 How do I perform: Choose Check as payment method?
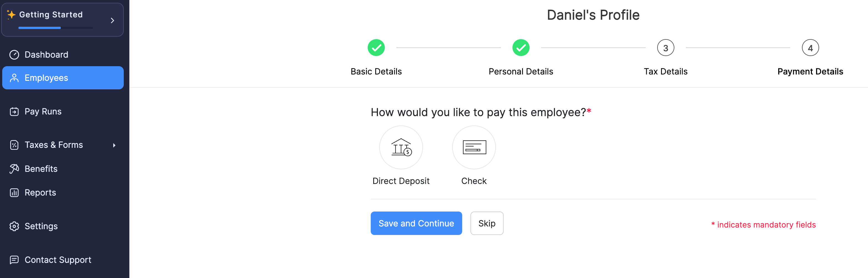pyautogui.click(x=474, y=148)
